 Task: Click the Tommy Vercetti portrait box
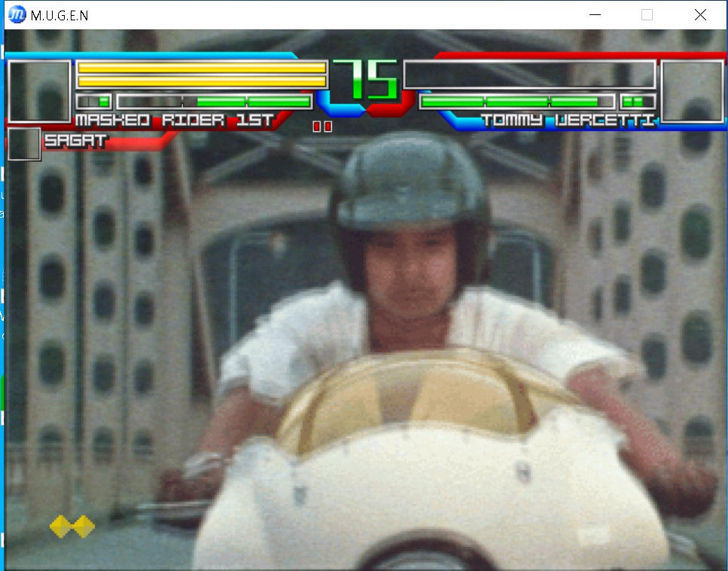(x=693, y=92)
